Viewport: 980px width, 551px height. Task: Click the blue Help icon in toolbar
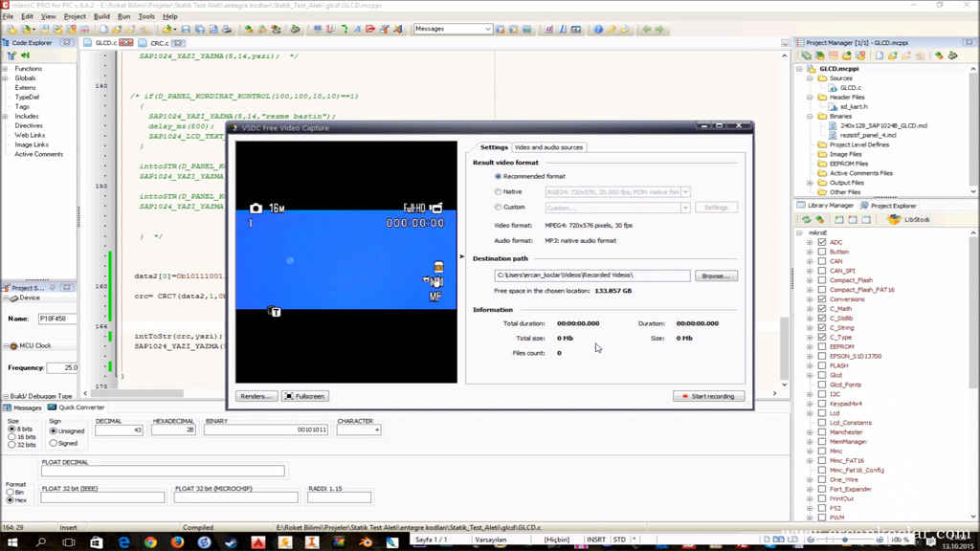click(x=598, y=30)
